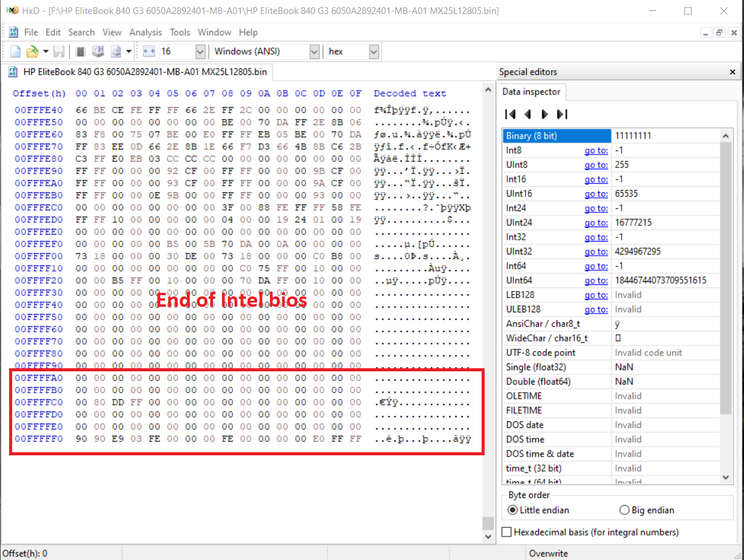The height and width of the screenshot is (560, 744).
Task: Open the Analysis menu
Action: point(146,32)
